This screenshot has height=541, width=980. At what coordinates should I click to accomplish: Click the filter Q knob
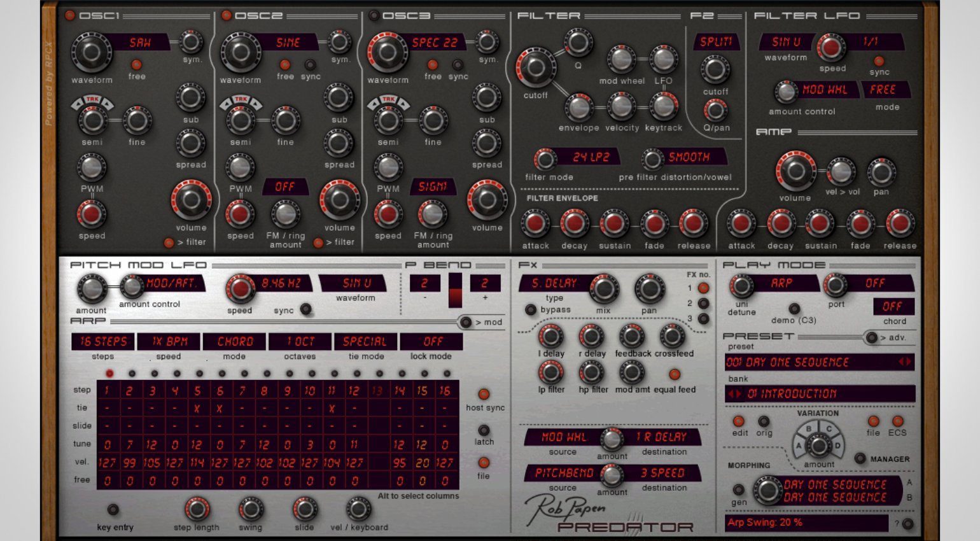click(x=578, y=43)
